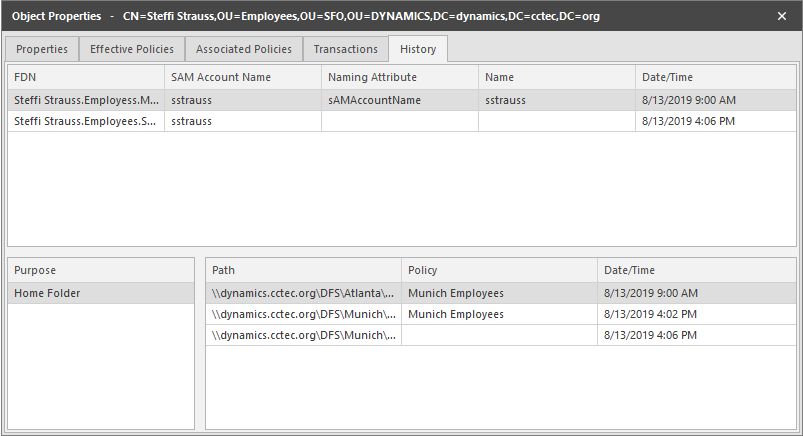Switch to the Properties tab

point(42,49)
